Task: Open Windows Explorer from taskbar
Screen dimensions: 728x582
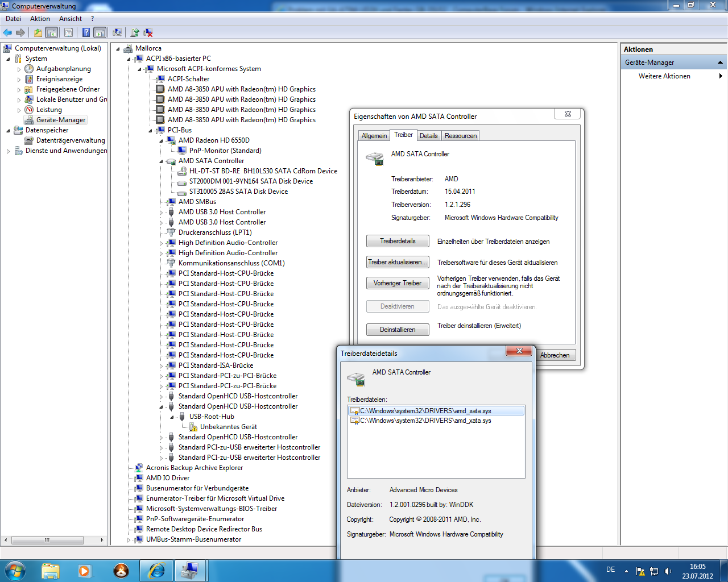Action: tap(51, 571)
